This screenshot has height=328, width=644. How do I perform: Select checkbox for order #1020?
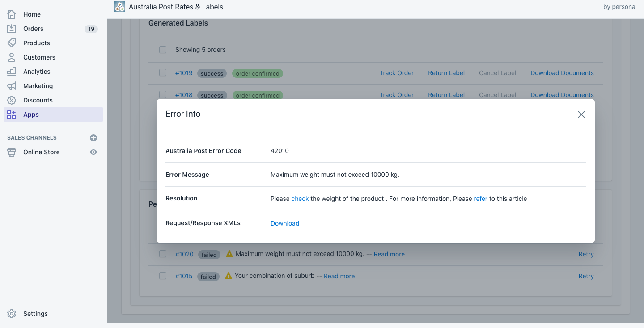pyautogui.click(x=163, y=254)
